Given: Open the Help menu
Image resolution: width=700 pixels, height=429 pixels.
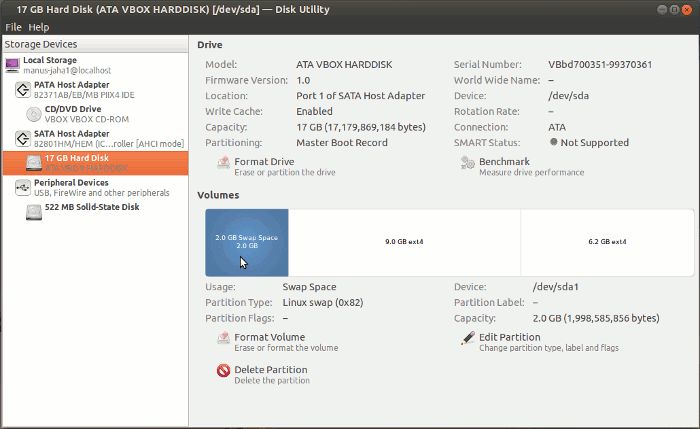Looking at the screenshot, I should coord(39,27).
